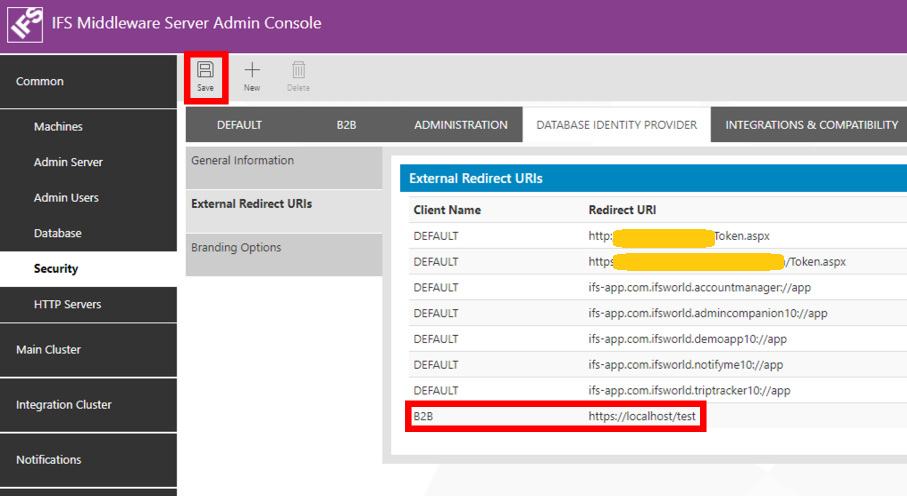Open Main Cluster section

[x=89, y=350]
